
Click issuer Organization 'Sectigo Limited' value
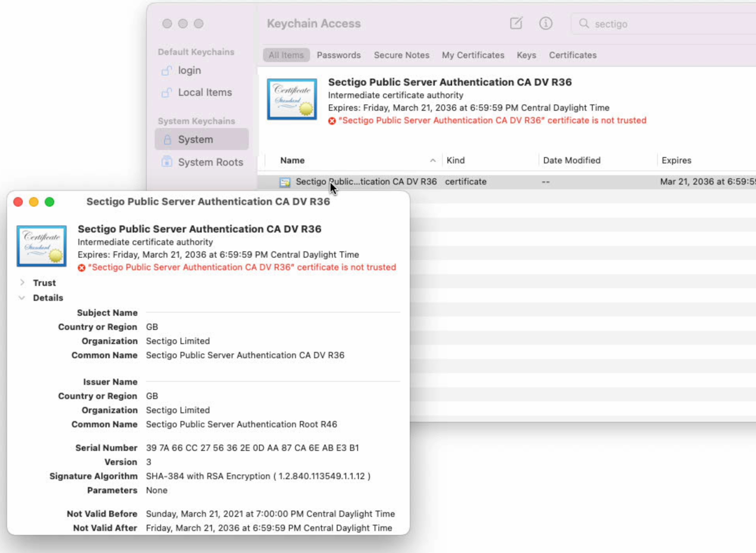[x=178, y=410]
